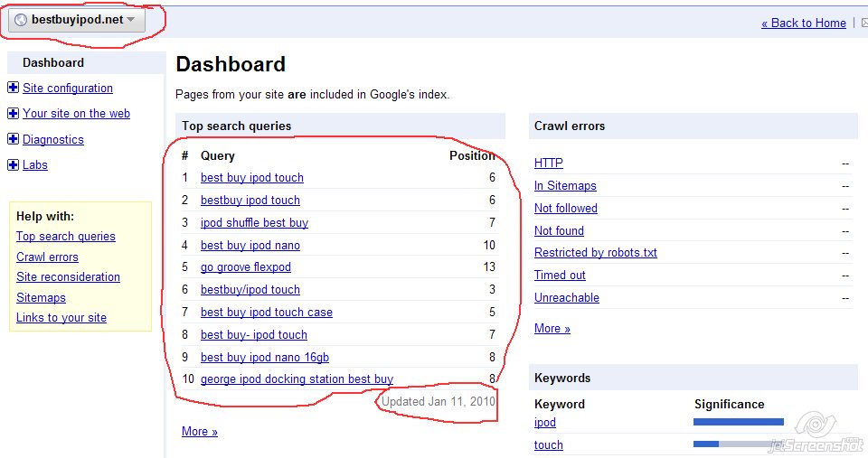The height and width of the screenshot is (458, 868).
Task: Open the 'best buy ipod touch' query
Action: pos(251,178)
